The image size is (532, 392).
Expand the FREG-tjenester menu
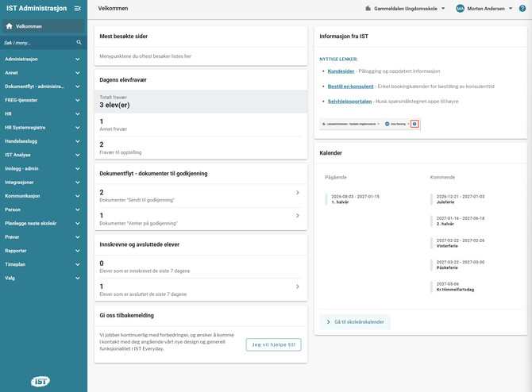click(43, 100)
